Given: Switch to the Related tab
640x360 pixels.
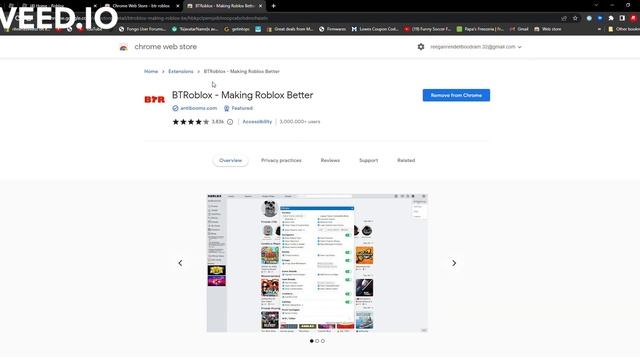Looking at the screenshot, I should (x=406, y=160).
